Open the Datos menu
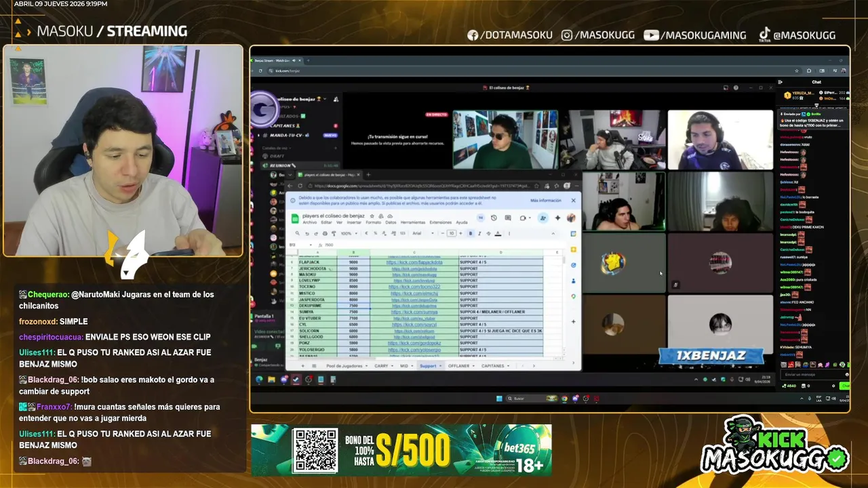The image size is (868, 488). coord(391,222)
